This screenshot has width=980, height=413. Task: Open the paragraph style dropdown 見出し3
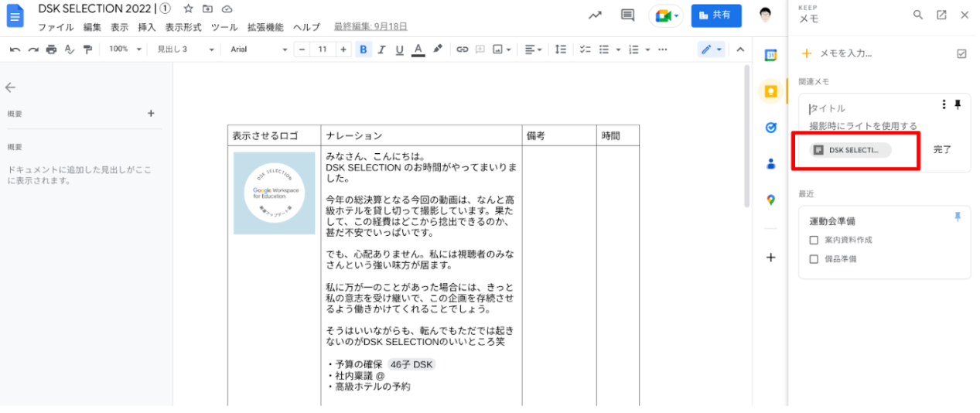tap(186, 49)
